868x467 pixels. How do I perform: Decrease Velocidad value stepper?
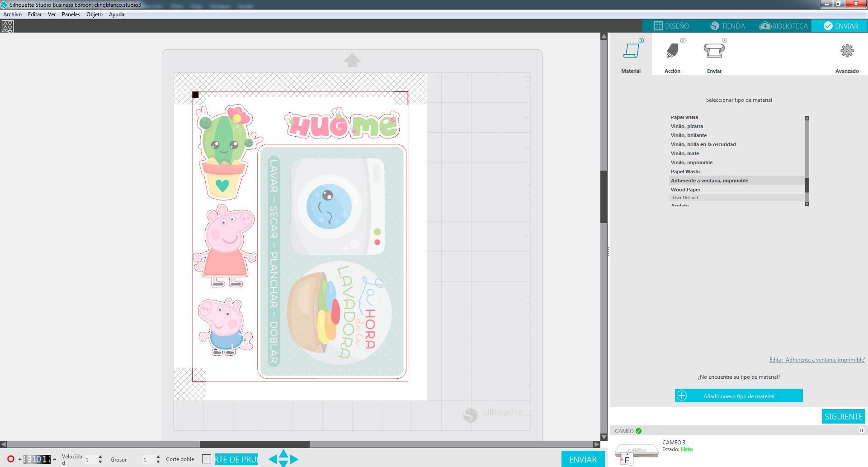coord(100,462)
